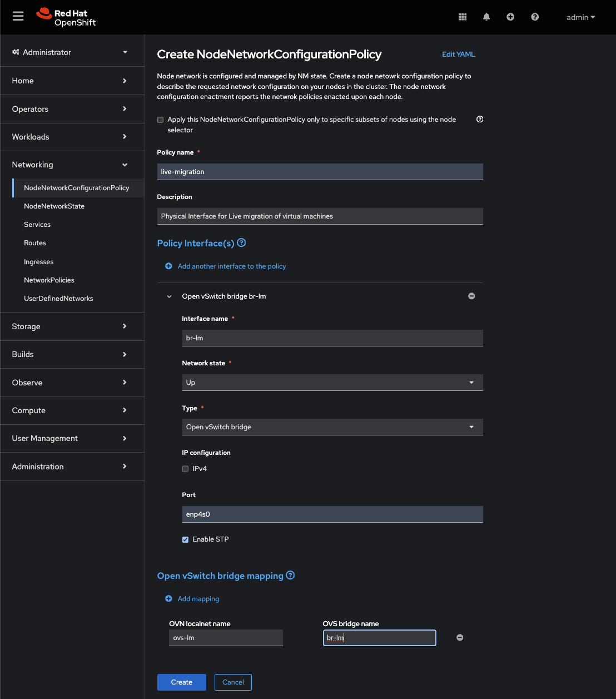Image resolution: width=616 pixels, height=699 pixels.
Task: Open the notifications bell
Action: click(486, 17)
